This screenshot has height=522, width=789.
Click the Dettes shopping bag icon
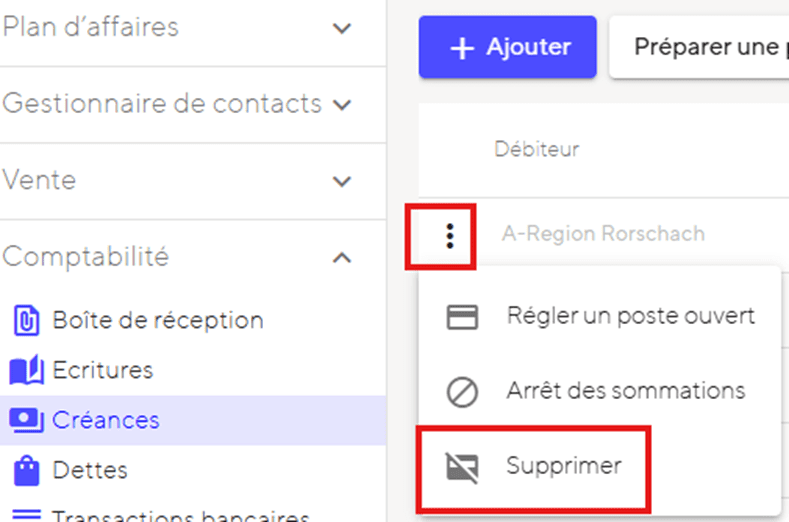point(25,469)
